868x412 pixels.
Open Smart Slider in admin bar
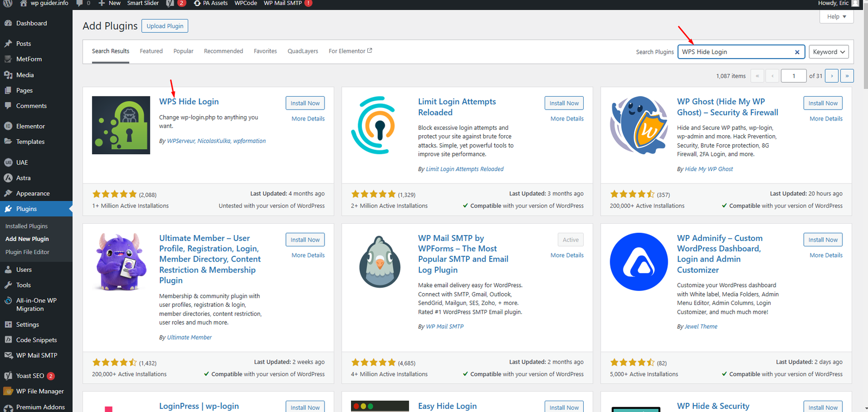tap(143, 3)
